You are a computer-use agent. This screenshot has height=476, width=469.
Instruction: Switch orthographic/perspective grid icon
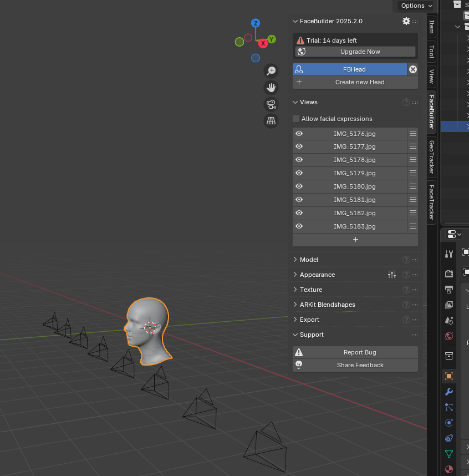(271, 121)
